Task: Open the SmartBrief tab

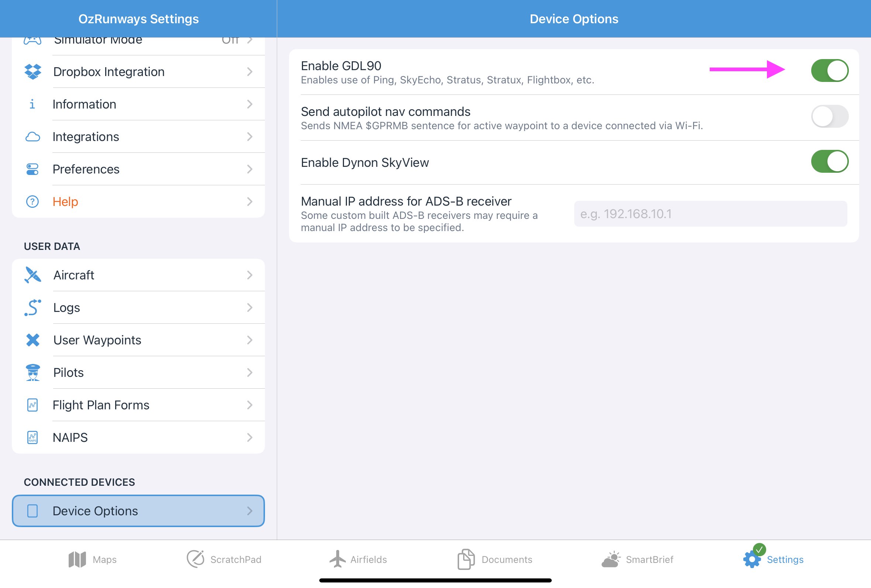Action: click(x=637, y=559)
